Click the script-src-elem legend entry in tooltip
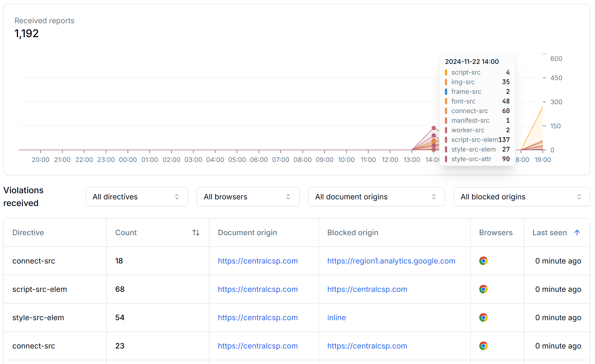 (x=477, y=140)
